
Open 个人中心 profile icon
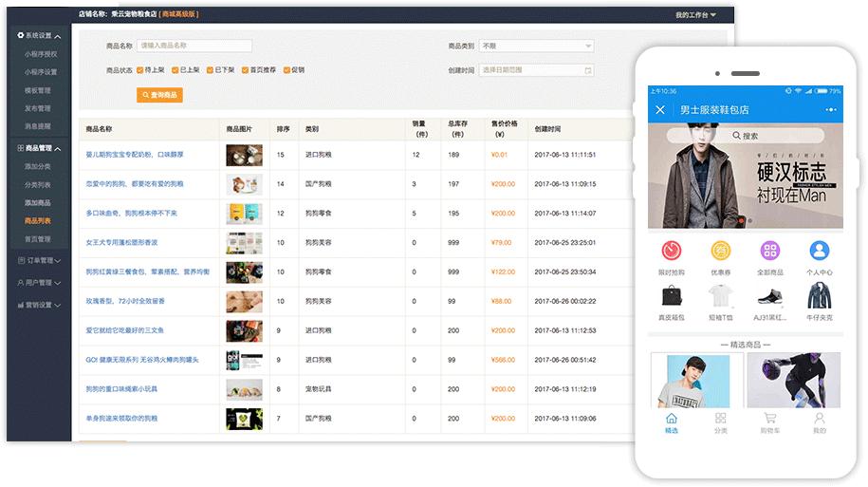point(819,252)
